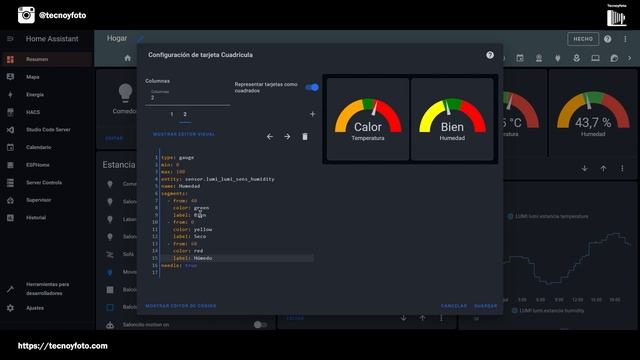Click the Supervisor sidebar icon

[10, 200]
